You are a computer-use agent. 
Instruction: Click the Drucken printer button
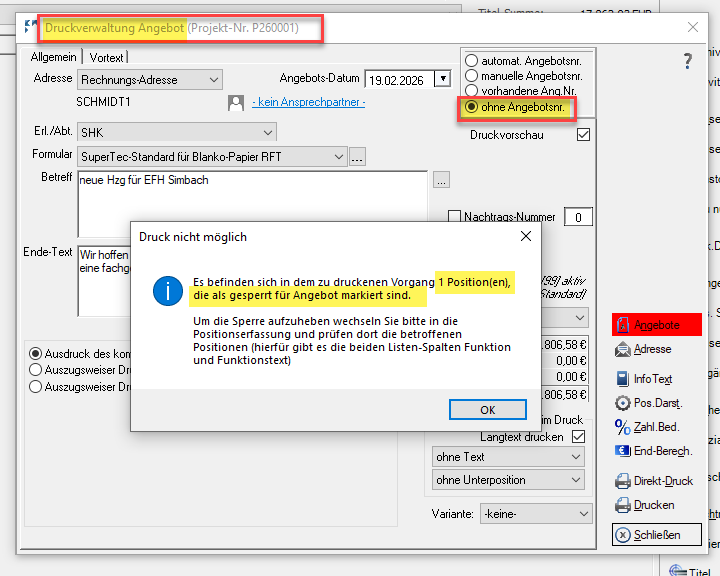[645, 506]
